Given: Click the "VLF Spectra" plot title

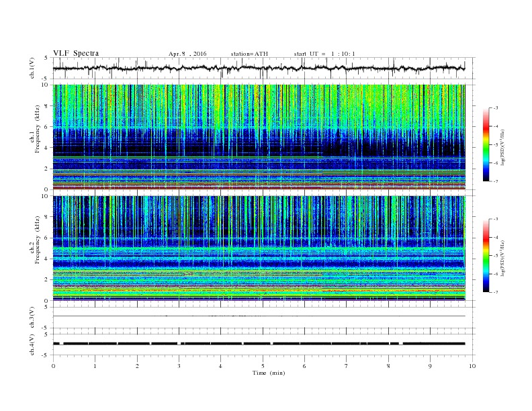Looking at the screenshot, I should [76, 53].
